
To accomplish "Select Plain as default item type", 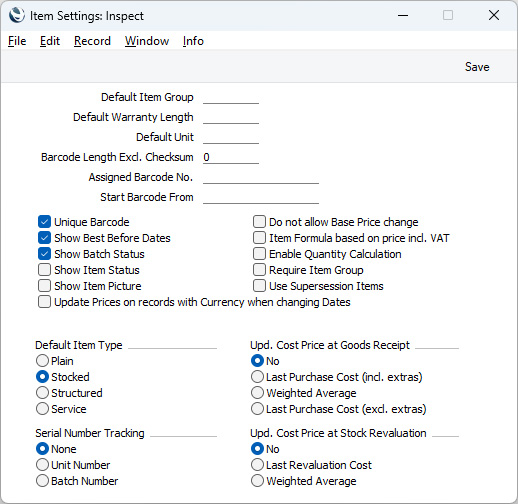I will tap(42, 361).
